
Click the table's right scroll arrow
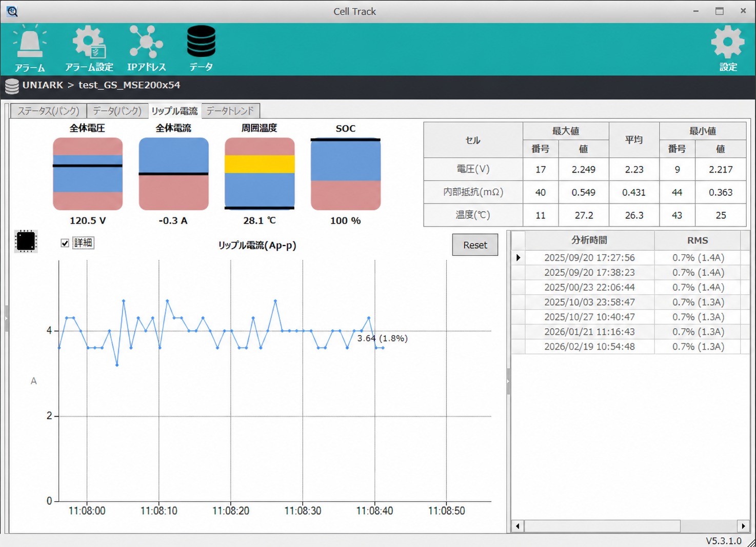[x=743, y=526]
